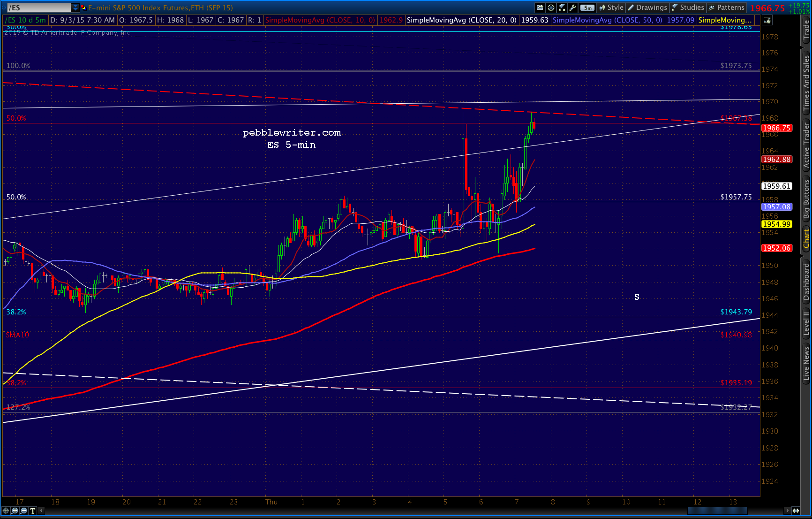Screen dimensions: 812x519
Task: Click the horizontal time scrollbar thumb
Action: [x=717, y=511]
